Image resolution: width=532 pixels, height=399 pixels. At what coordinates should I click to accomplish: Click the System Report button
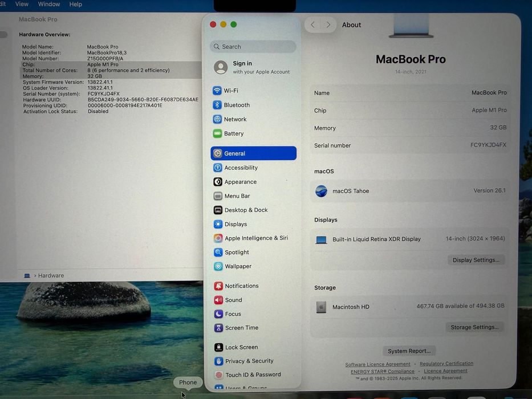[409, 351]
